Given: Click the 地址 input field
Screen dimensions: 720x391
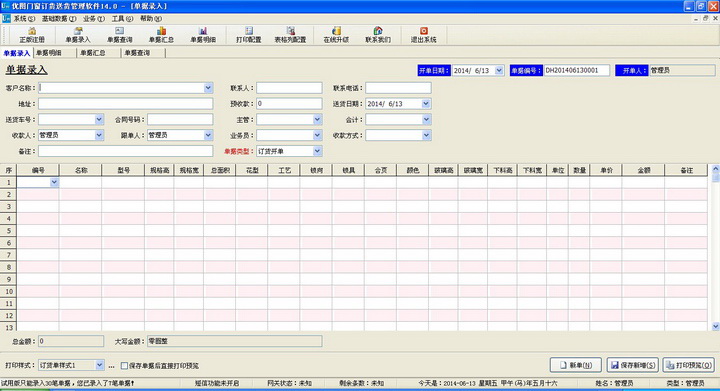Looking at the screenshot, I should pos(126,104).
